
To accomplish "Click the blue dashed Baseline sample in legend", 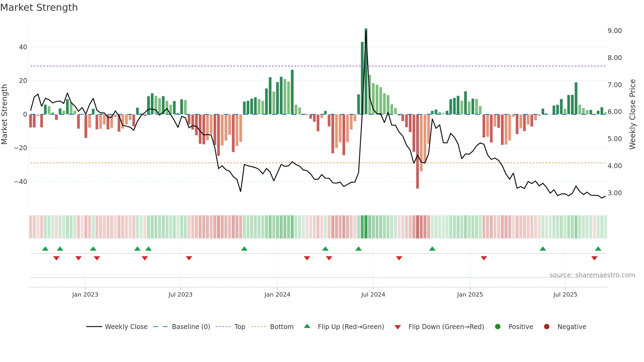I will click(x=160, y=327).
